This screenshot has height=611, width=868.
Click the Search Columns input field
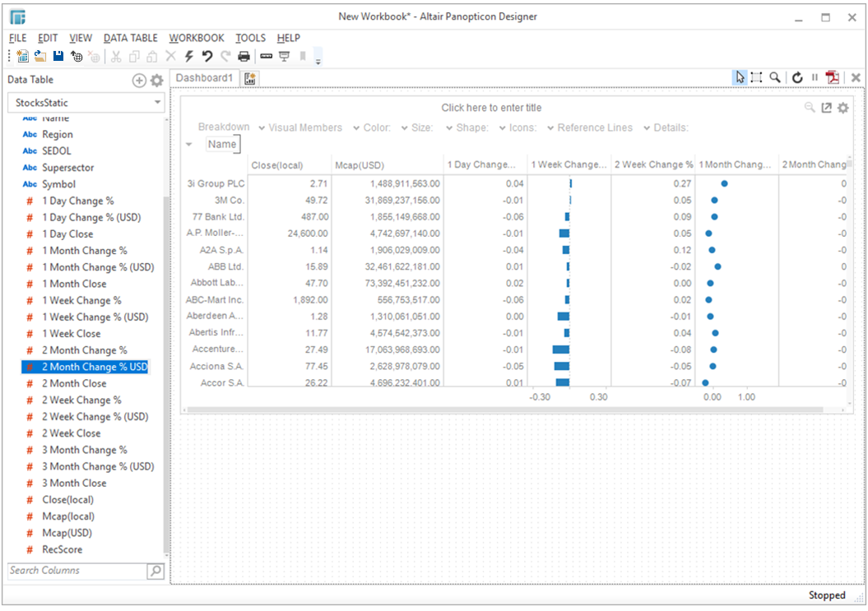[x=76, y=570]
